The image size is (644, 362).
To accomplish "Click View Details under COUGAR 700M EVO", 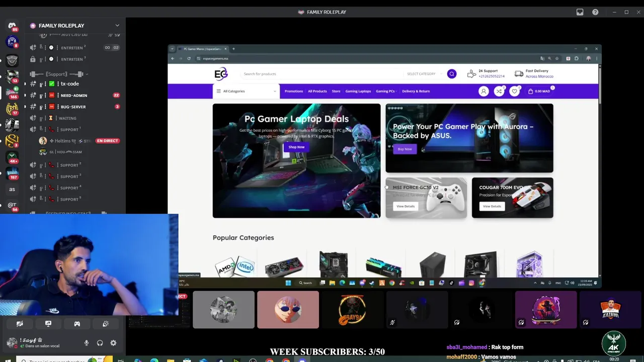I will tap(492, 206).
